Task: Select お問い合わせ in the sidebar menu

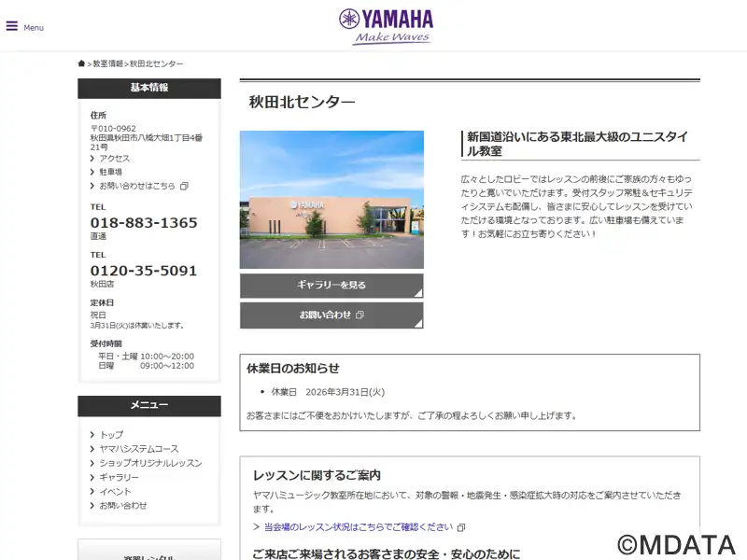Action: tap(123, 505)
